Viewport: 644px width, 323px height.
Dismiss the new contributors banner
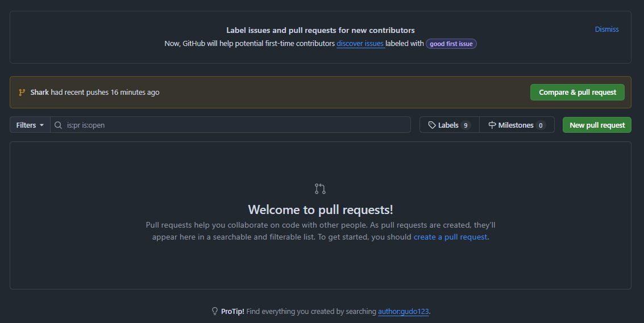[x=606, y=29]
